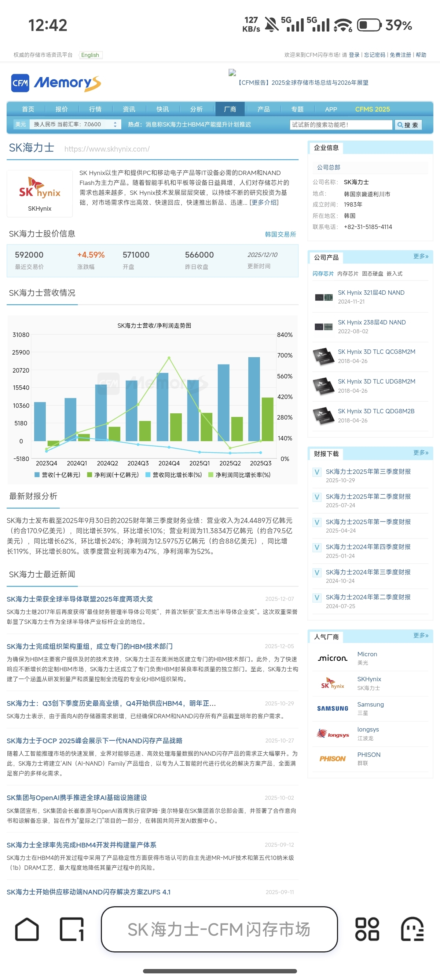Switch site language to English
440x980 pixels.
click(x=91, y=55)
